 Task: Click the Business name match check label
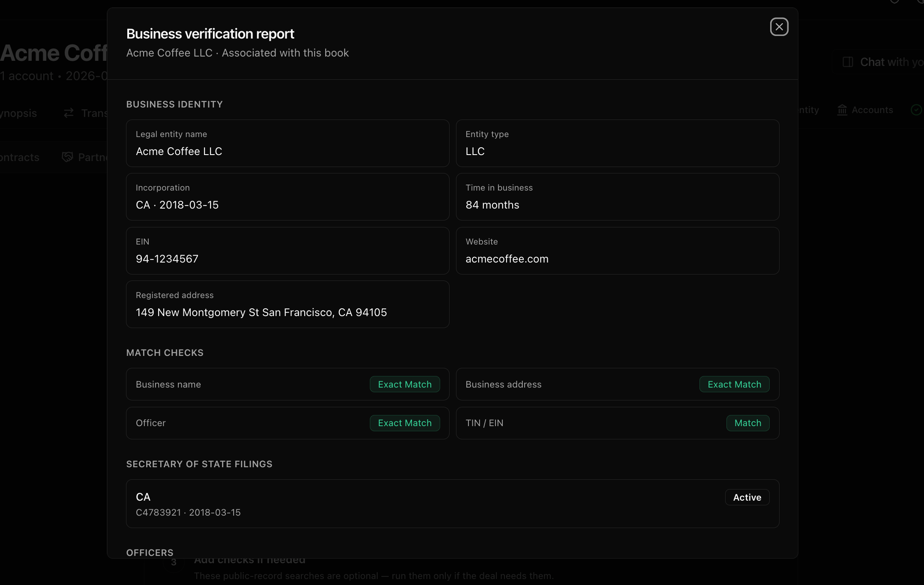coord(168,385)
